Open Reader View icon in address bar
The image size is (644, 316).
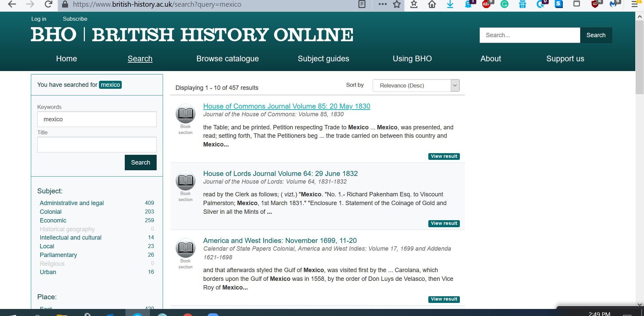[362, 4]
